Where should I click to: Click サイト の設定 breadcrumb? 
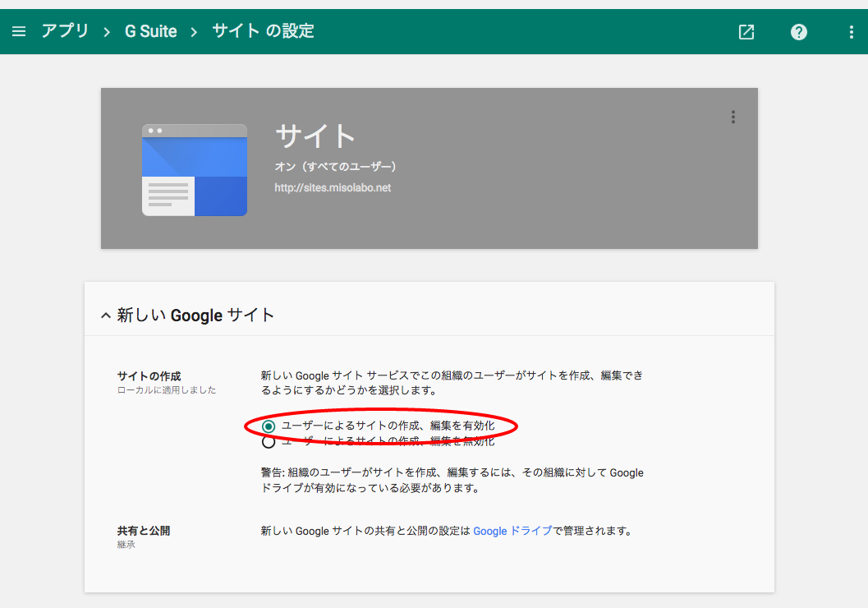click(x=263, y=31)
